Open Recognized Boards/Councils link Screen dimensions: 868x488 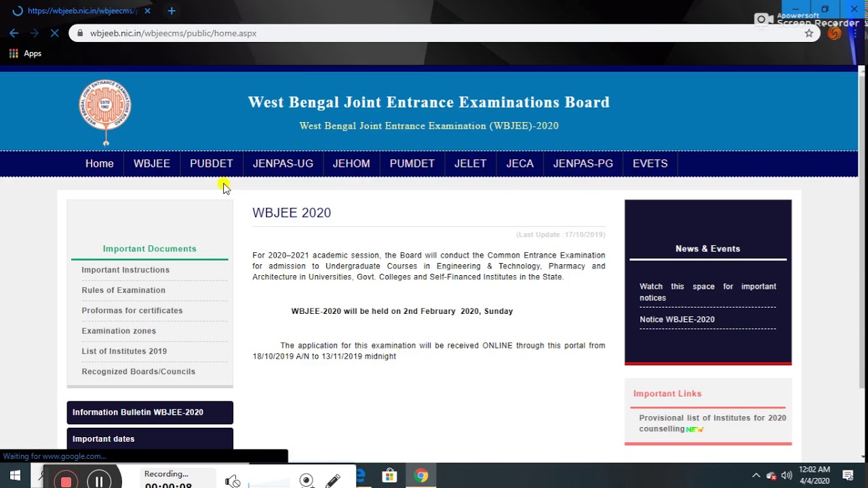point(138,371)
